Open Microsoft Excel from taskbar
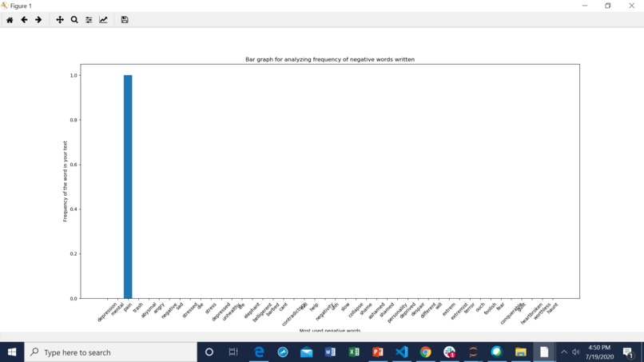The width and height of the screenshot is (644, 362). pos(354,352)
